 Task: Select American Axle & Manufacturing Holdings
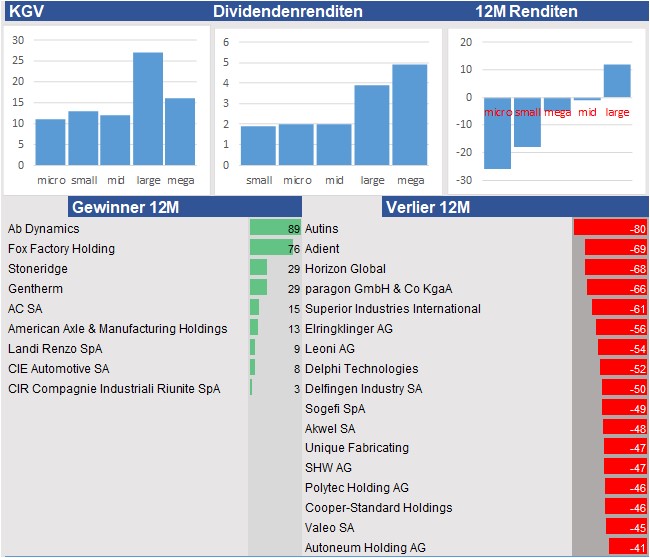tap(153, 328)
